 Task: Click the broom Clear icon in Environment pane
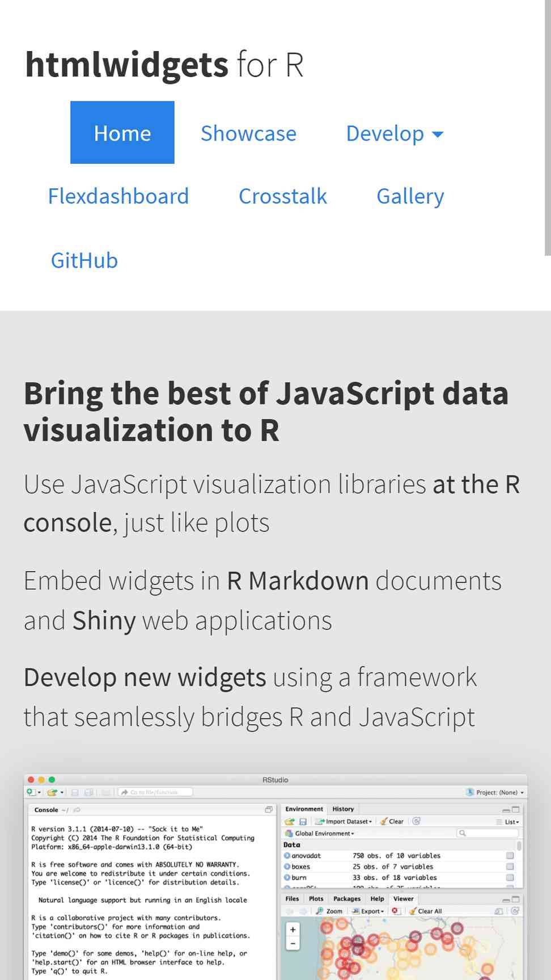[392, 821]
